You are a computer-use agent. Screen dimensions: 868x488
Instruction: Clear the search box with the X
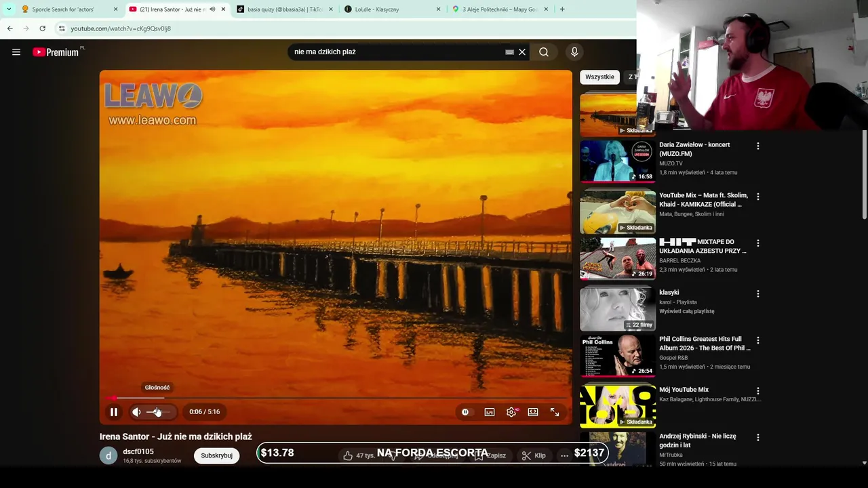click(522, 52)
